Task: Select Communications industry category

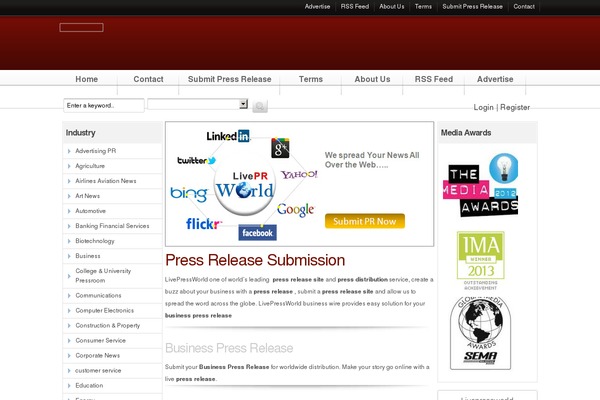Action: pos(98,296)
